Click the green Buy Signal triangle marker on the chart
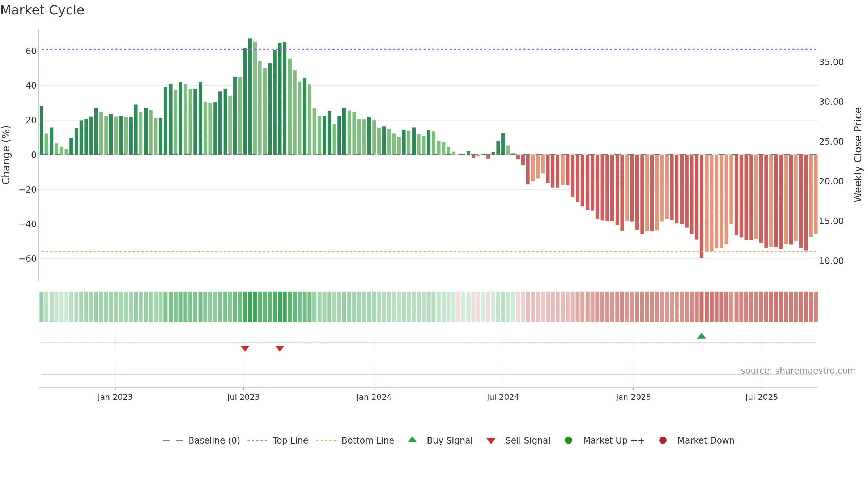This screenshot has height=488, width=868. (x=701, y=336)
